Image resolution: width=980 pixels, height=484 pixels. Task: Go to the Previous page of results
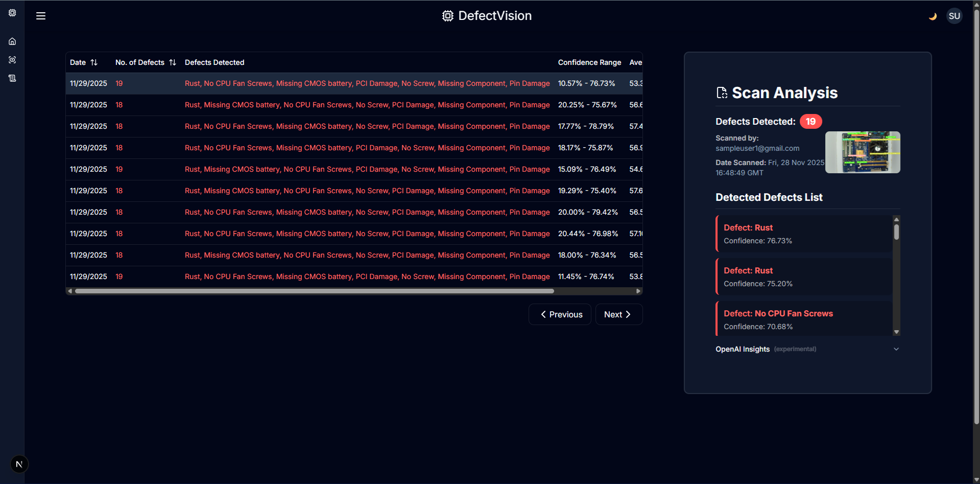point(560,314)
